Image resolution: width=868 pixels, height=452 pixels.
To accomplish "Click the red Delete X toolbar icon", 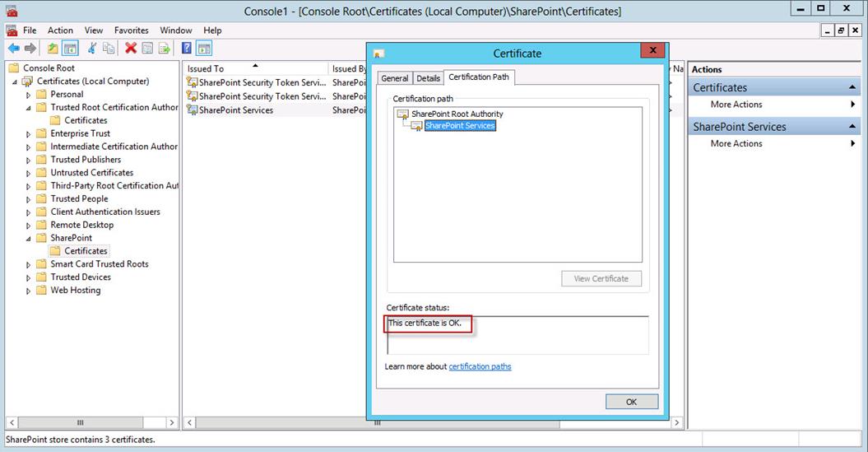I will (131, 49).
